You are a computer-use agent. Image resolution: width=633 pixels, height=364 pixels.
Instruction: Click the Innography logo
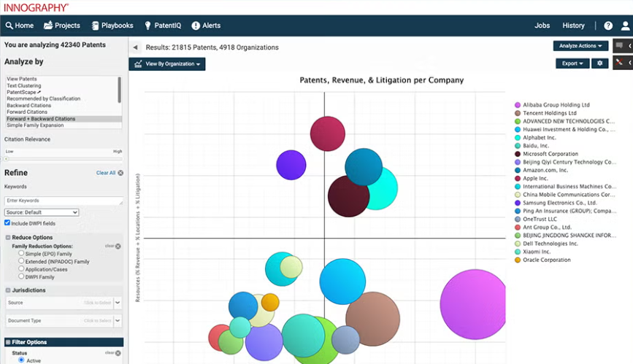[x=37, y=7]
